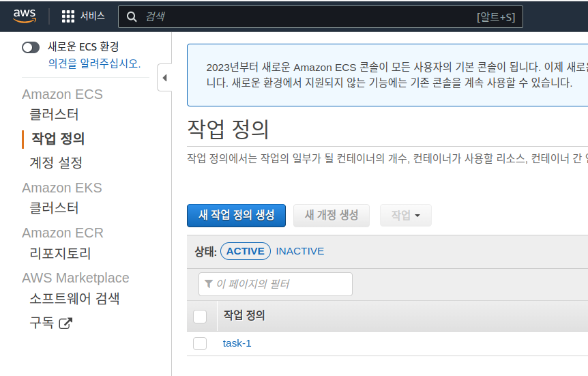Open the services grid icon
Viewport: 588px width, 376px height.
pos(68,16)
